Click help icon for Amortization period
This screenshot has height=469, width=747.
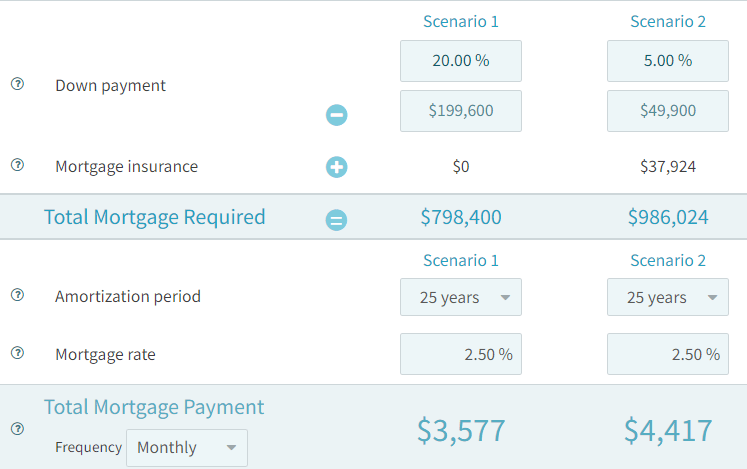point(17,295)
